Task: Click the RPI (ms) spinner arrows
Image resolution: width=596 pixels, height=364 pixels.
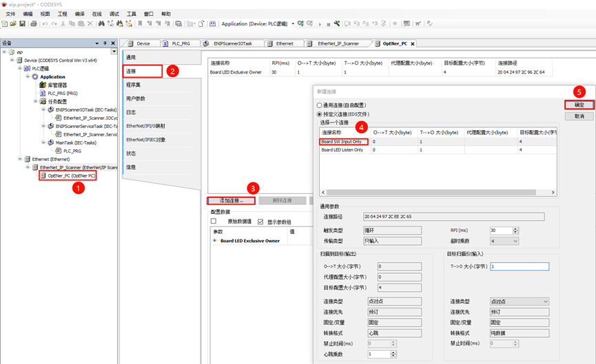Action: tap(515, 231)
